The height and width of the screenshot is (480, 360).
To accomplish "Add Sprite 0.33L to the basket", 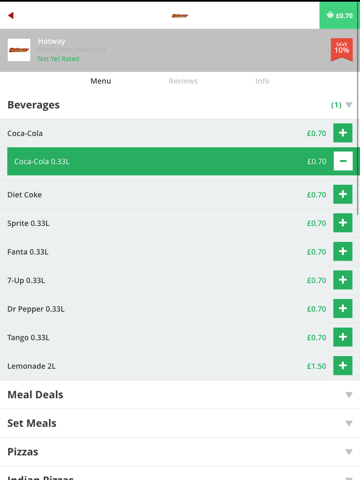I will pyautogui.click(x=343, y=223).
